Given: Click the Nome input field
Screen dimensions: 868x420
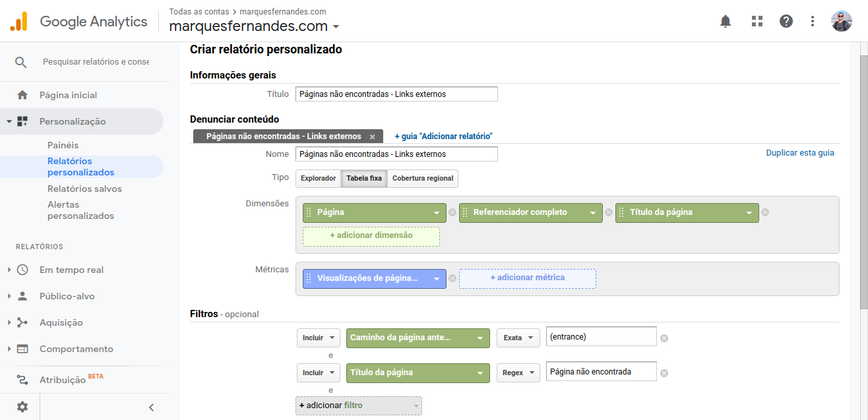Looking at the screenshot, I should 396,154.
